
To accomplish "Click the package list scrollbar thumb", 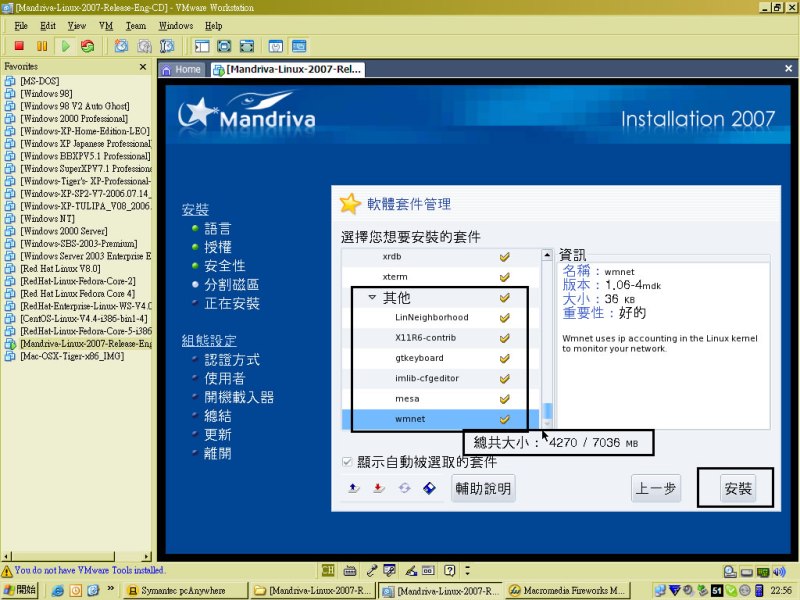I will click(x=547, y=410).
